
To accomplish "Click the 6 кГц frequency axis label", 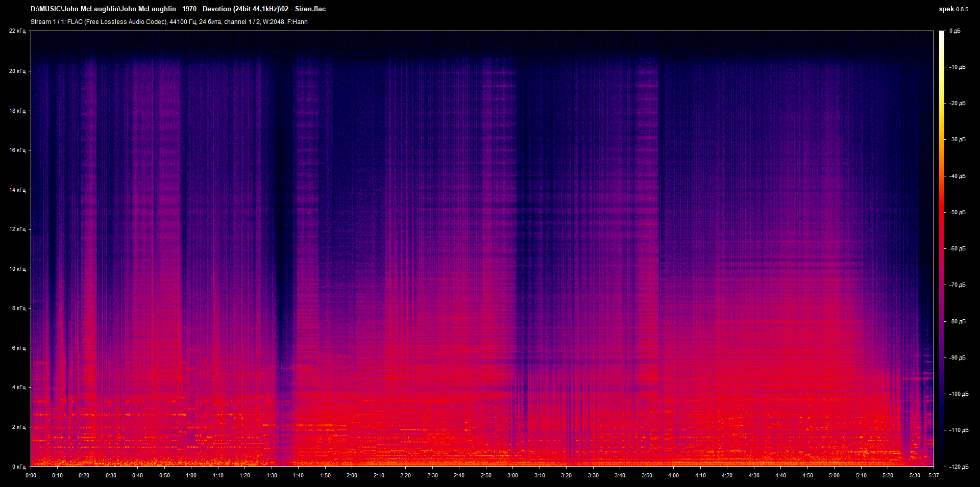I will point(19,348).
